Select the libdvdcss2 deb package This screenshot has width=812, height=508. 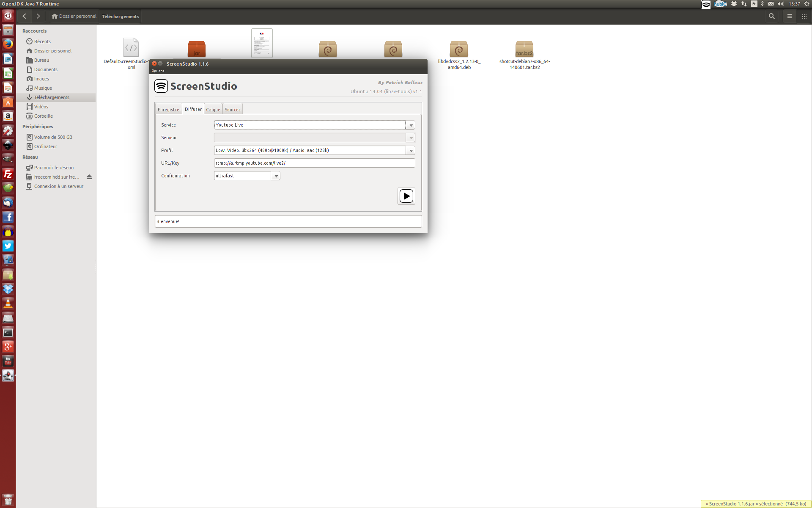tap(459, 49)
